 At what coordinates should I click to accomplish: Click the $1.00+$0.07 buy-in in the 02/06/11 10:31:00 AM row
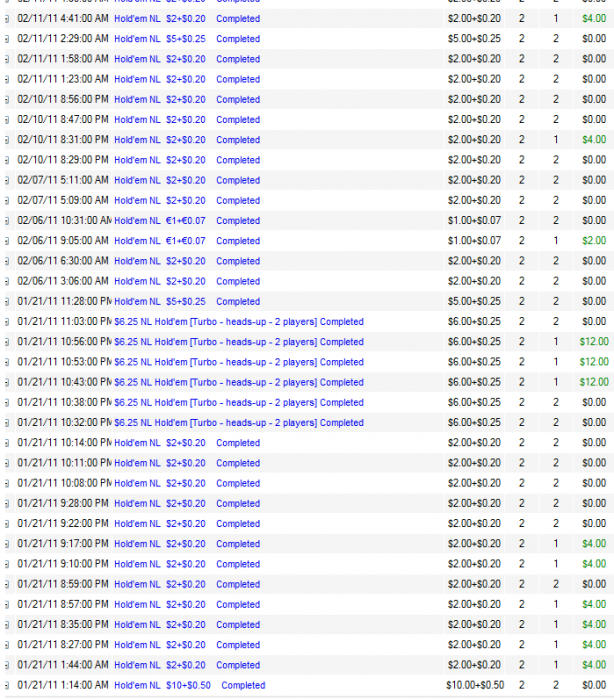click(474, 221)
